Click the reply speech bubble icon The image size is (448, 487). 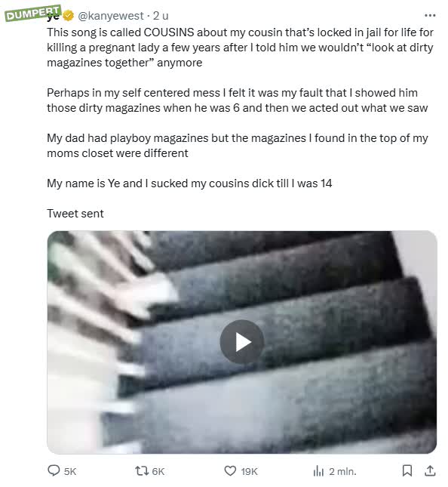coord(54,470)
